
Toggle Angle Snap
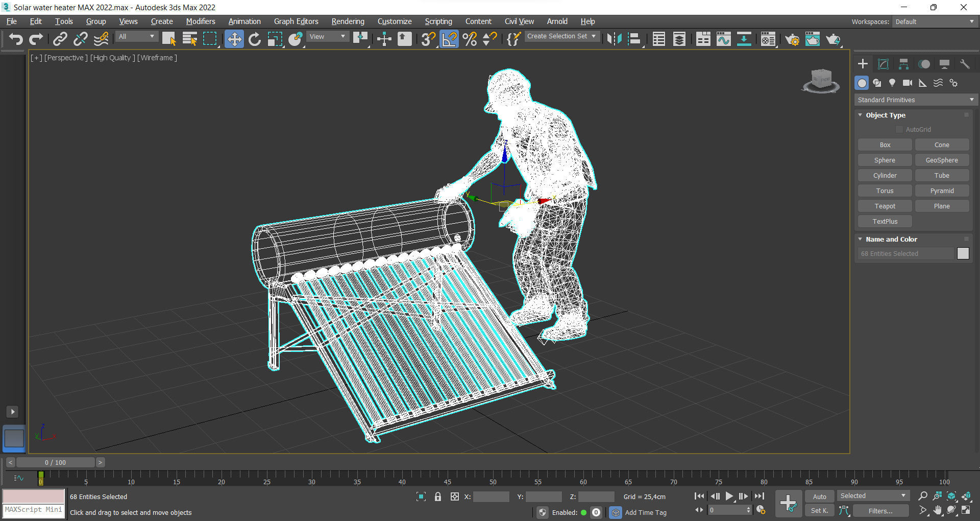[x=450, y=39]
